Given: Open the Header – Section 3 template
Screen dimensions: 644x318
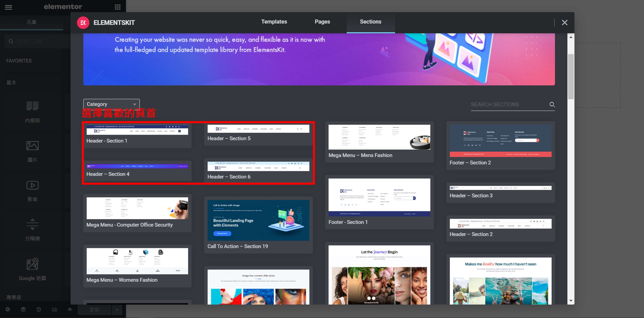Looking at the screenshot, I should (501, 192).
